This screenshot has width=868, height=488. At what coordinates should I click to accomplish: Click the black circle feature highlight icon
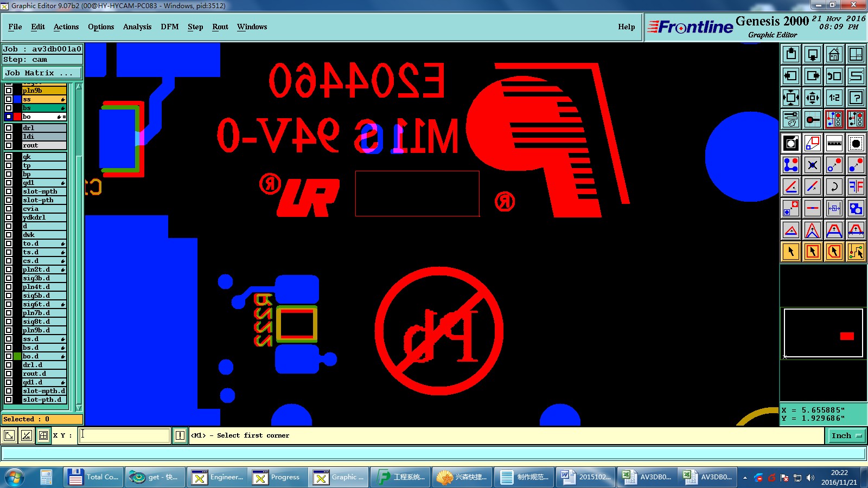(856, 143)
